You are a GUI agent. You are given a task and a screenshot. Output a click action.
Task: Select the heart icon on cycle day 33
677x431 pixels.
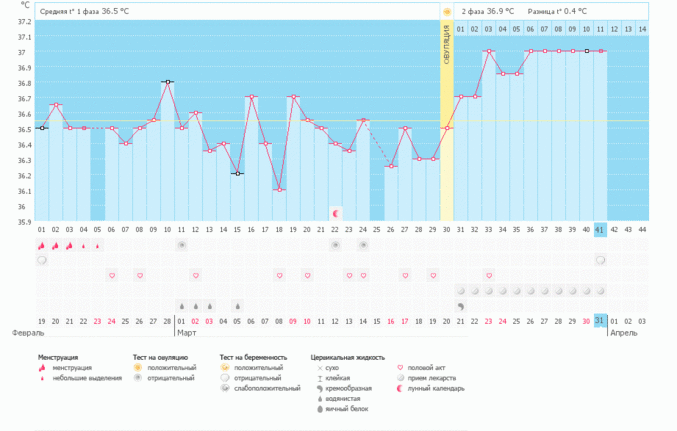click(489, 275)
